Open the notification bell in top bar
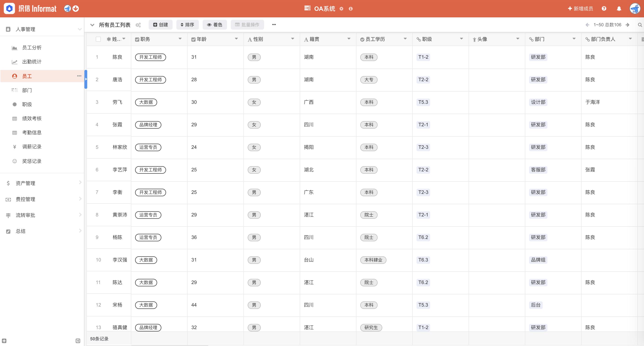The image size is (644, 346). click(619, 8)
